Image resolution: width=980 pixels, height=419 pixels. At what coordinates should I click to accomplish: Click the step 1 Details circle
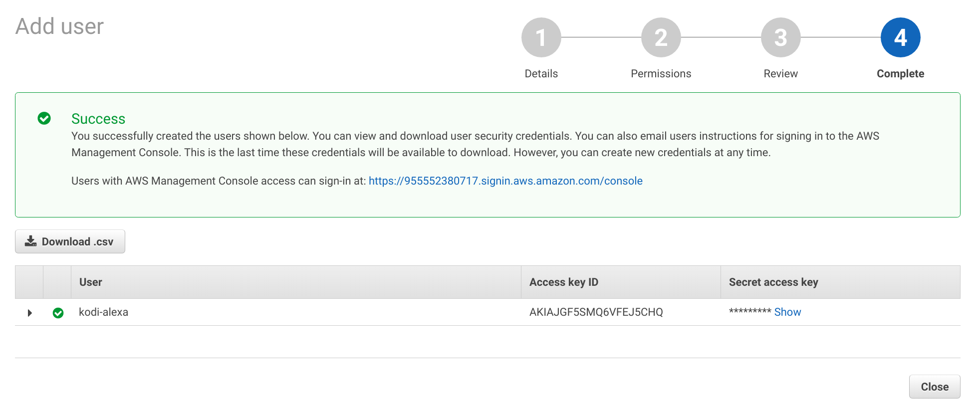[x=541, y=37]
